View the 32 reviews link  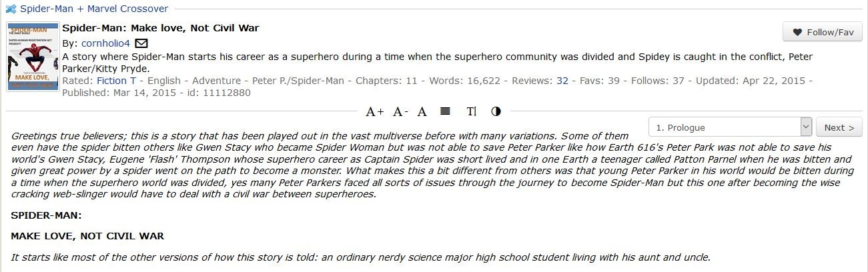pos(562,81)
